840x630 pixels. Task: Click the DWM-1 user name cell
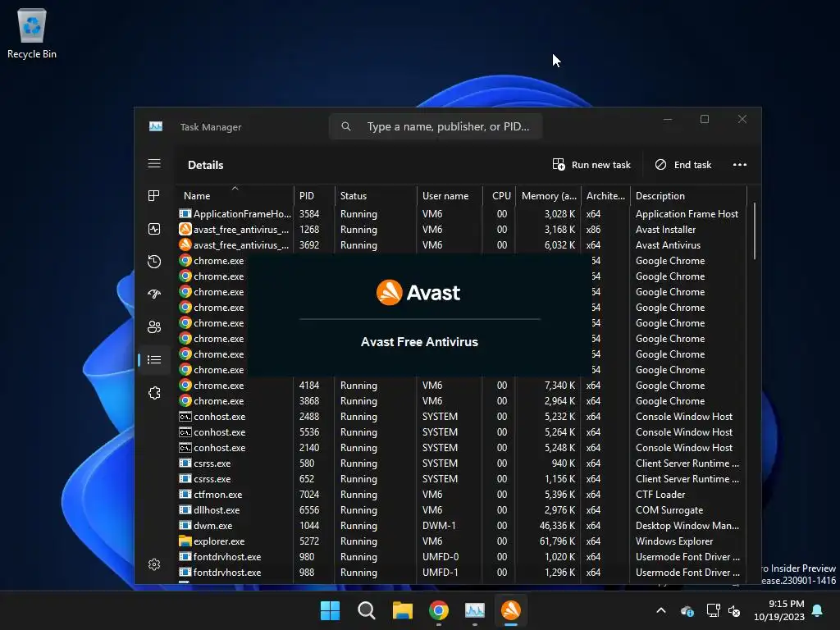coord(439,526)
